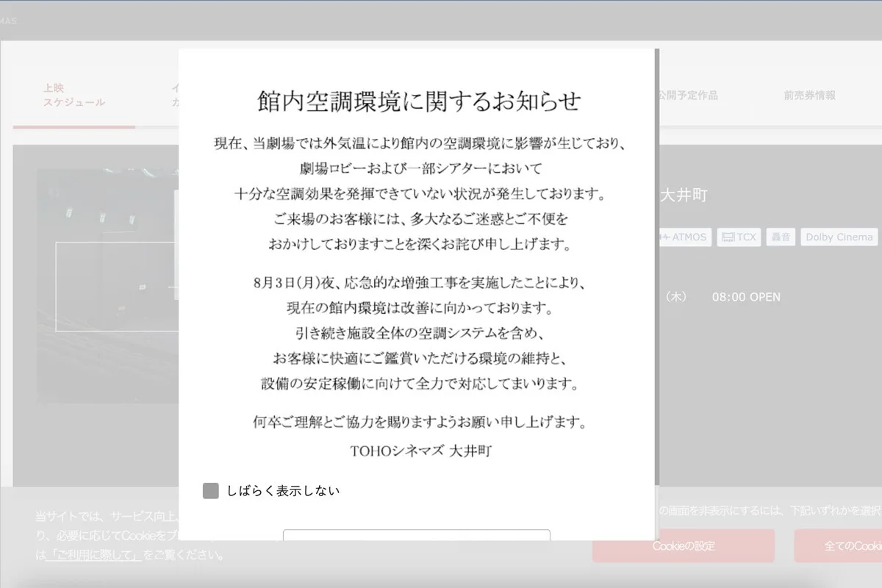Open the 上映スケジュール tab

coord(74,96)
